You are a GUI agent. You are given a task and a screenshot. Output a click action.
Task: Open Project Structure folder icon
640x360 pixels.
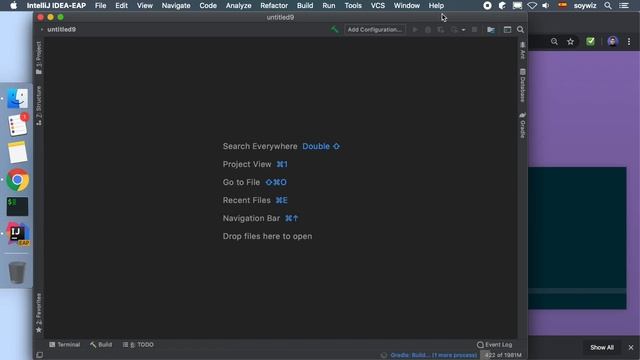[x=491, y=29]
